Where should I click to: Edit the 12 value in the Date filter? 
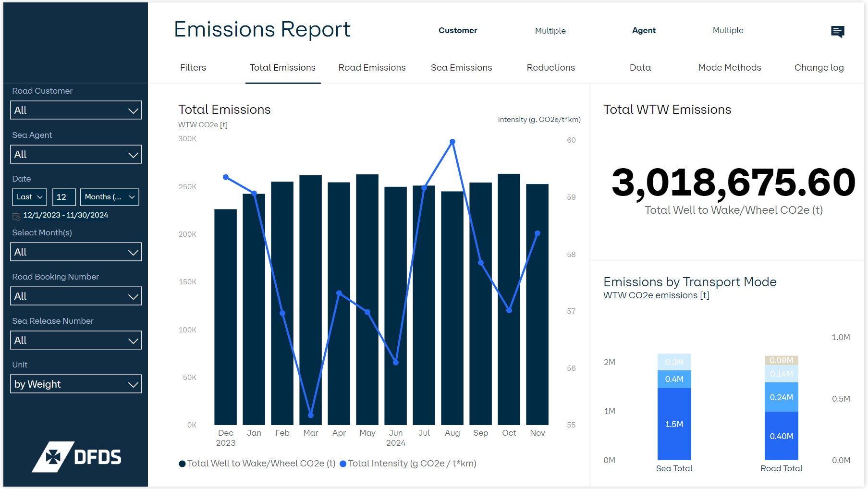(x=64, y=197)
